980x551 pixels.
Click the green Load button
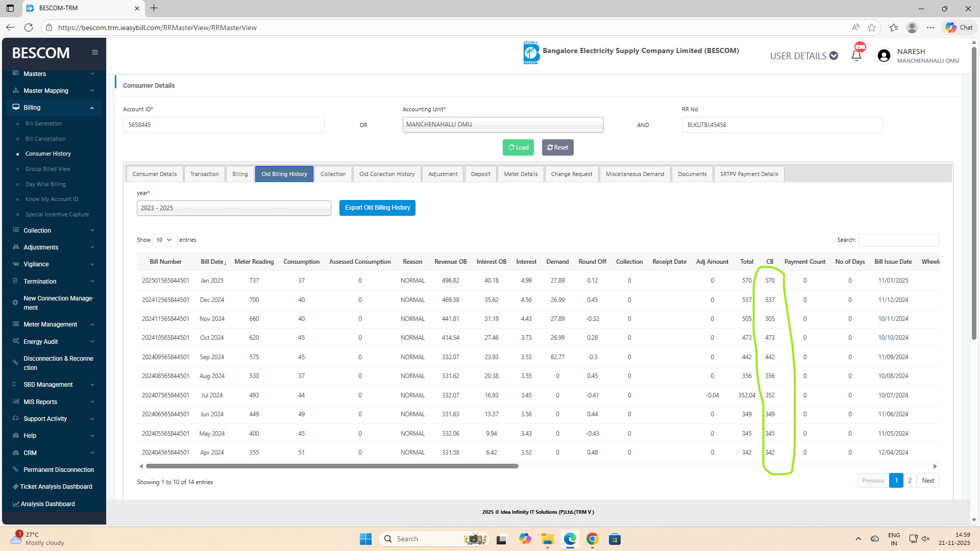(x=518, y=147)
